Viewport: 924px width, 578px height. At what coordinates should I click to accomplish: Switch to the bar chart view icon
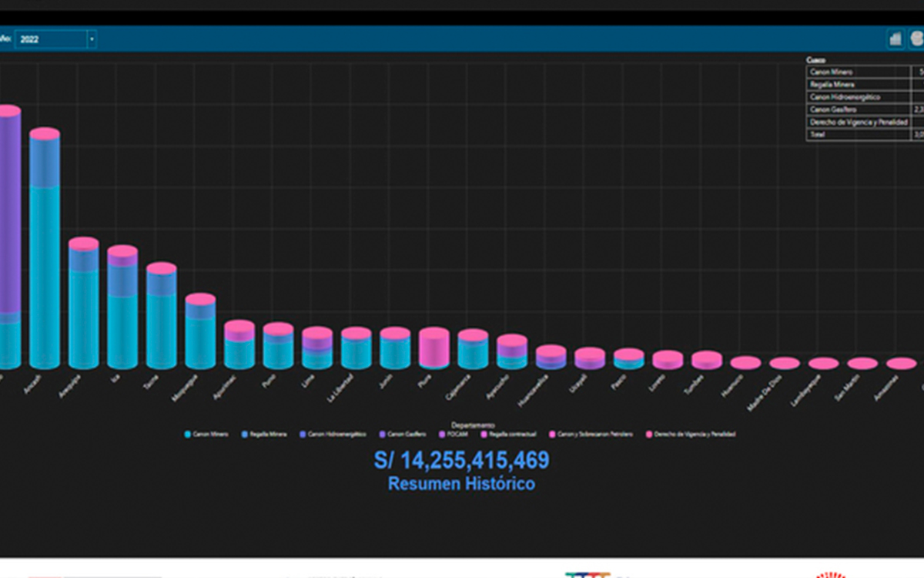tap(895, 39)
